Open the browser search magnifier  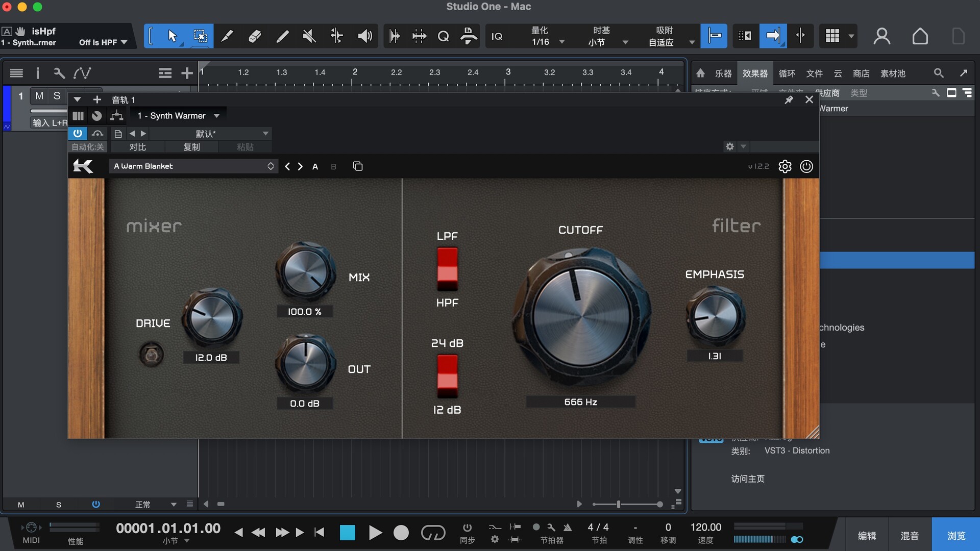click(938, 73)
